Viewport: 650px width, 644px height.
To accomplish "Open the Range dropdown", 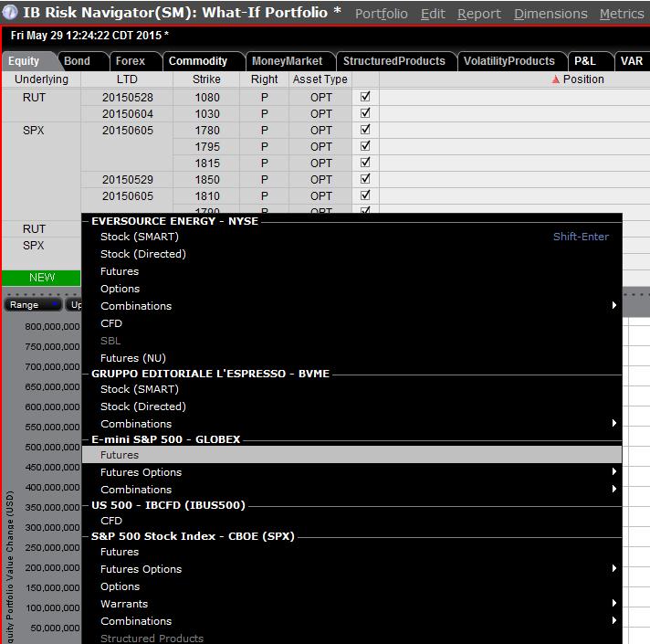I will [33, 305].
